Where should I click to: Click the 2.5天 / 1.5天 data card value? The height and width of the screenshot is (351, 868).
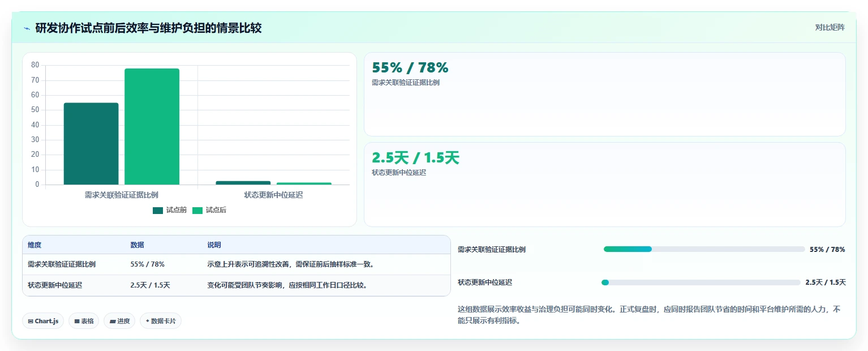(x=415, y=158)
